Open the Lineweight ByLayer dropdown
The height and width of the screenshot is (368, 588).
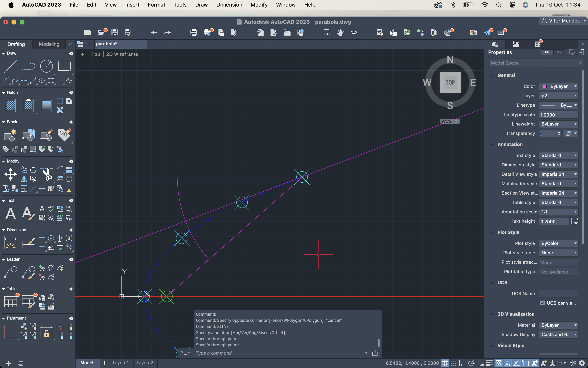558,124
